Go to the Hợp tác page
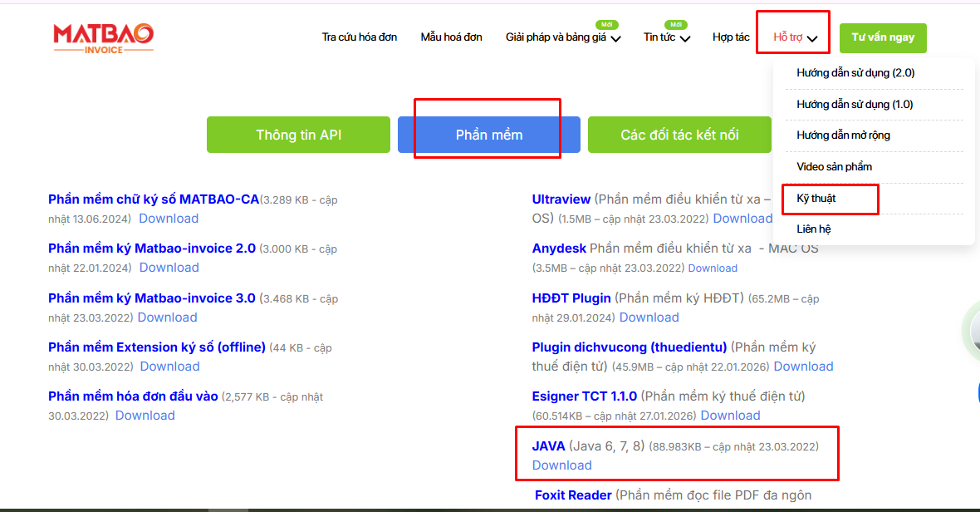This screenshot has height=512, width=980. [731, 37]
